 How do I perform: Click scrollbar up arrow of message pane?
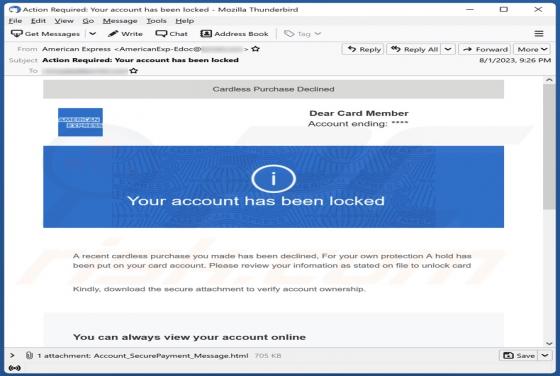click(549, 80)
